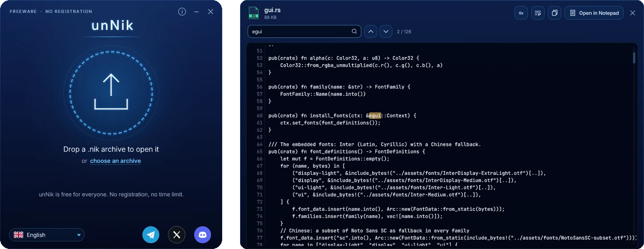Click line number 65 in the gutter
This screenshot has height=249, width=644.
260,152
